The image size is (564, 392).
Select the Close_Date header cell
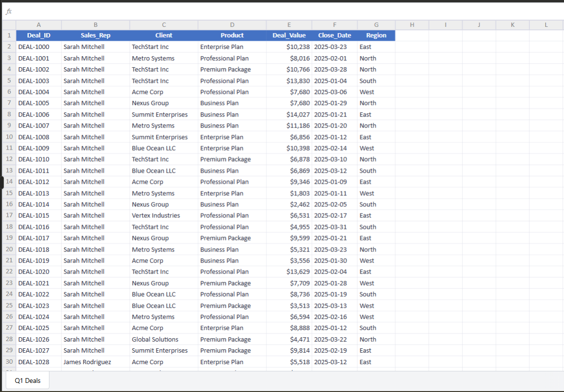[335, 35]
